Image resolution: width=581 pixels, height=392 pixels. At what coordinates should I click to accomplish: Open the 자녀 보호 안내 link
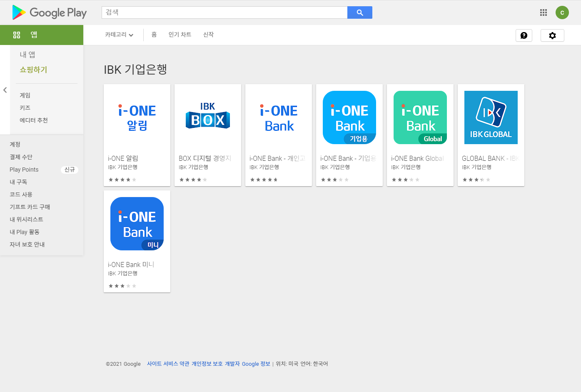tap(27, 245)
